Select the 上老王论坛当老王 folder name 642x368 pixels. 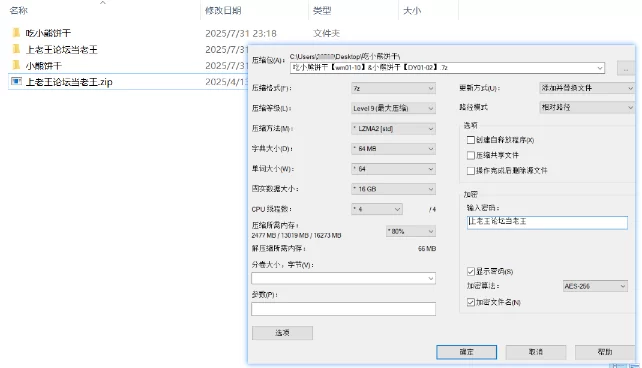[x=61, y=50]
